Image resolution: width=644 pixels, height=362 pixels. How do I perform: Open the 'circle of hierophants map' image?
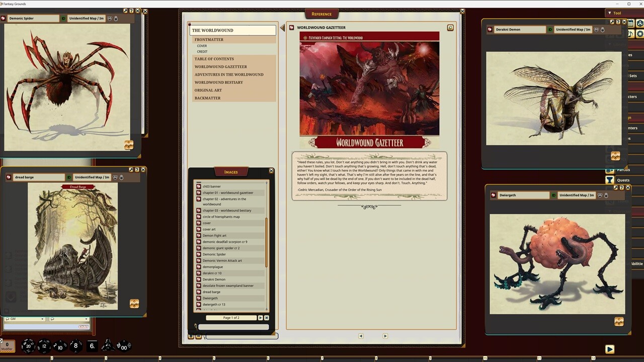(x=221, y=217)
